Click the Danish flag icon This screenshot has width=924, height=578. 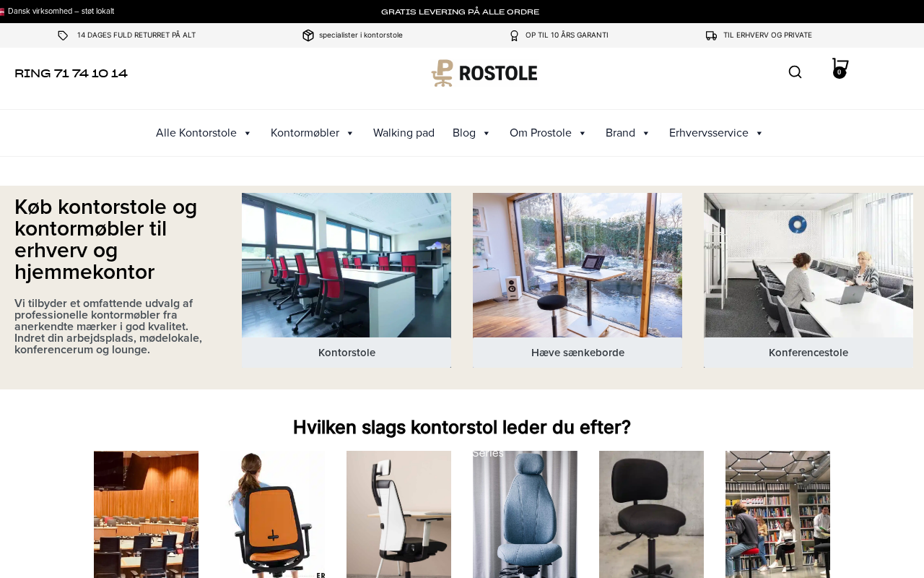tap(2, 12)
